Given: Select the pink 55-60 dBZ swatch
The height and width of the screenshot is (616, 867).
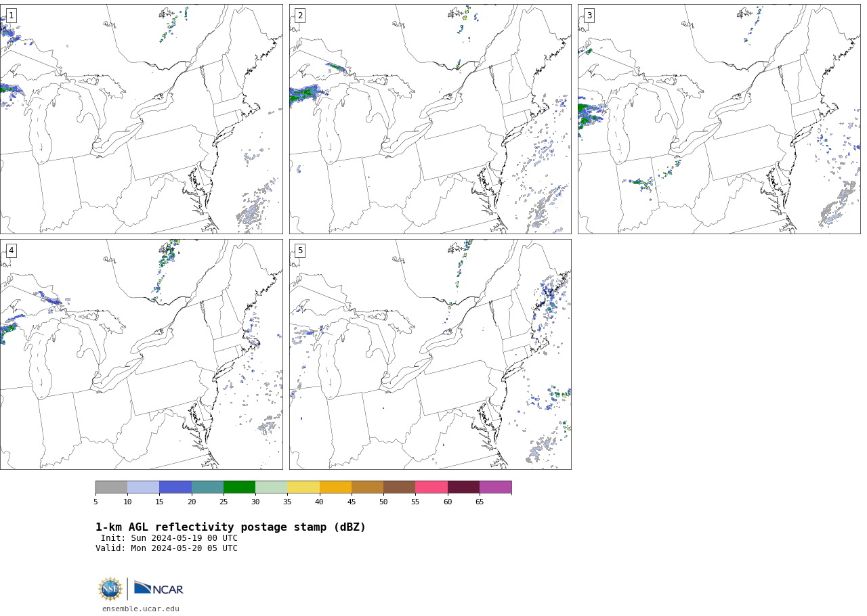Looking at the screenshot, I should [431, 487].
